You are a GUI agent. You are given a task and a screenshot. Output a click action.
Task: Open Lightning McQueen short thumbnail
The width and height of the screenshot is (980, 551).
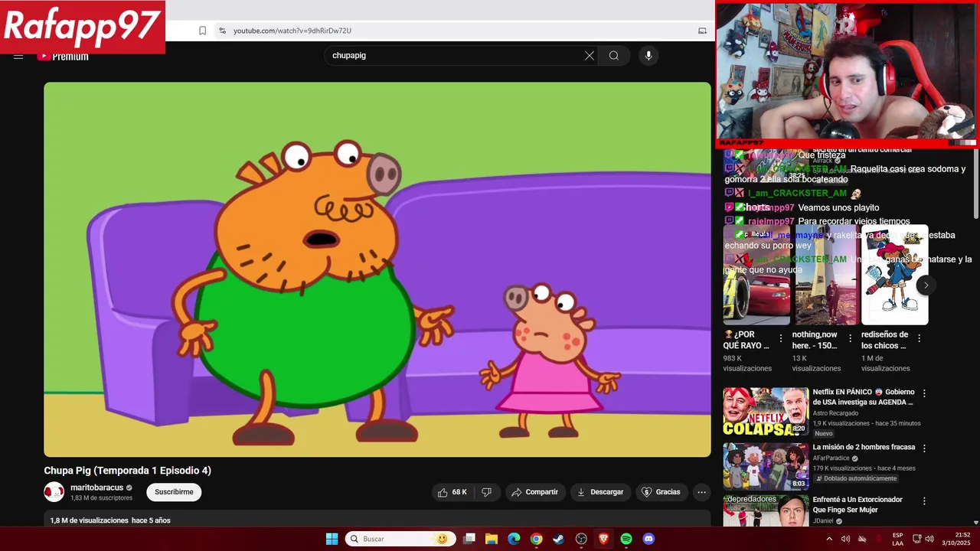point(756,275)
